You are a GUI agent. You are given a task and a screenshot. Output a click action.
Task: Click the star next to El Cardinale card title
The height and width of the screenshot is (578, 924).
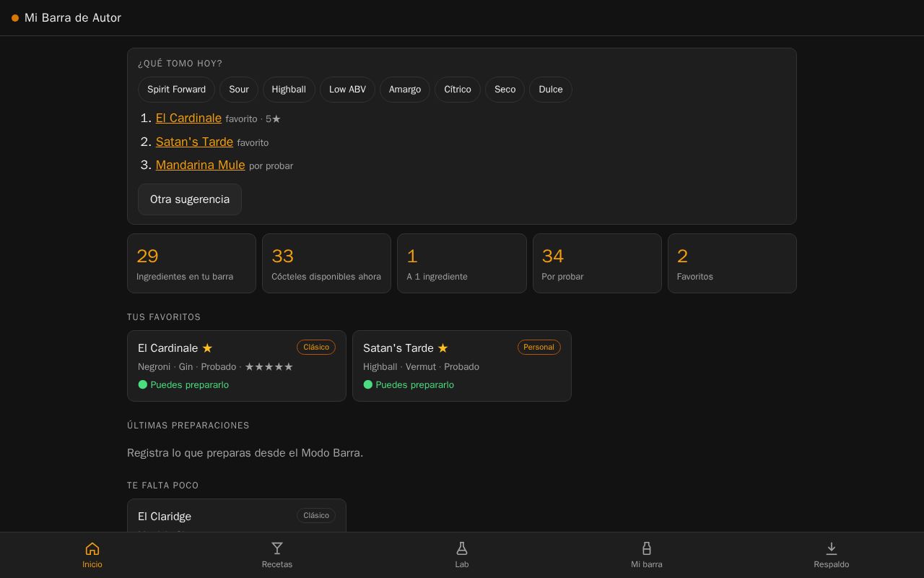point(207,348)
